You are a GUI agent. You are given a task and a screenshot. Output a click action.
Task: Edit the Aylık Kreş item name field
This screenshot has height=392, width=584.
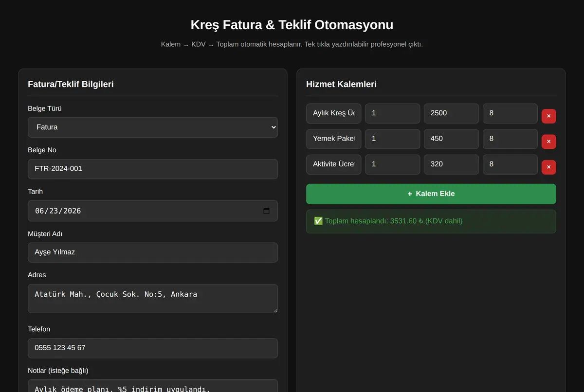334,113
